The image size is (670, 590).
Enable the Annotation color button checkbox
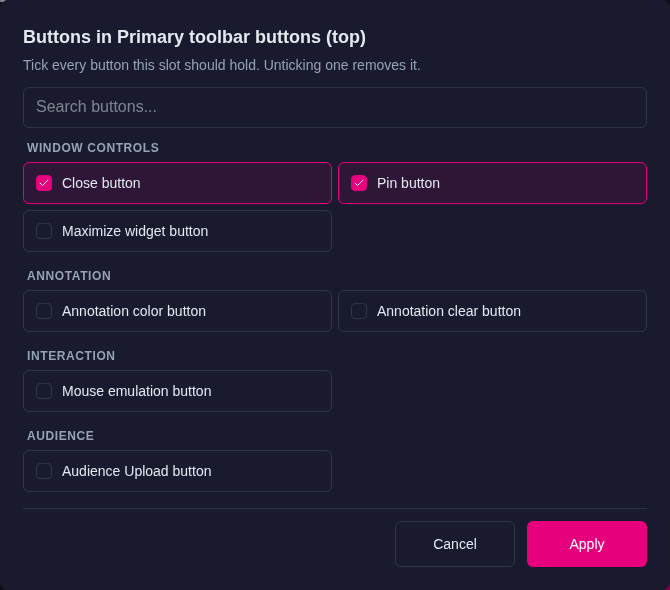click(44, 311)
